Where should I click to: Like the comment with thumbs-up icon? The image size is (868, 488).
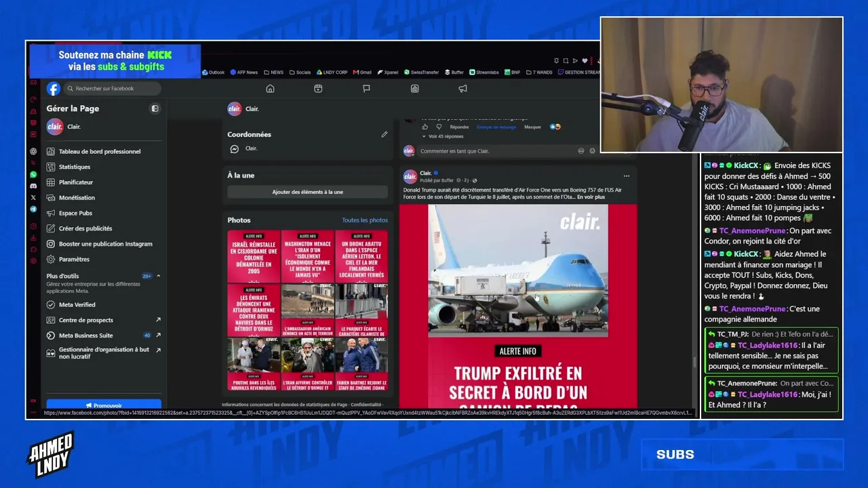point(425,127)
